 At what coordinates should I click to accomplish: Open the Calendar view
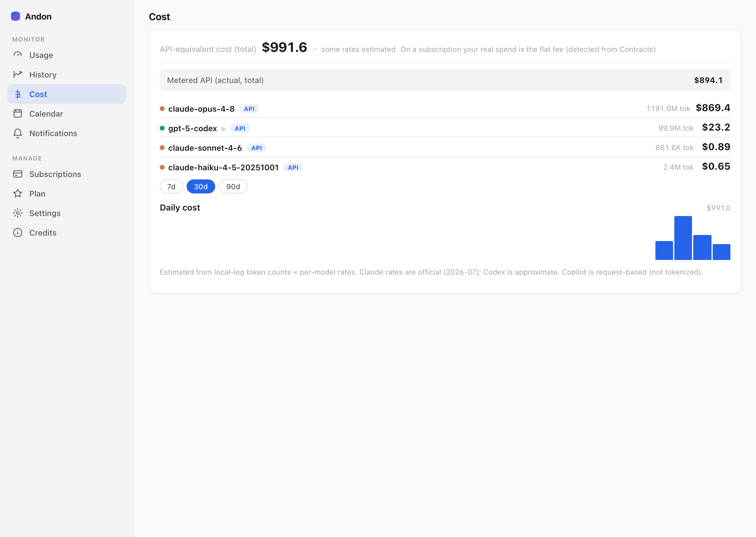(67, 114)
